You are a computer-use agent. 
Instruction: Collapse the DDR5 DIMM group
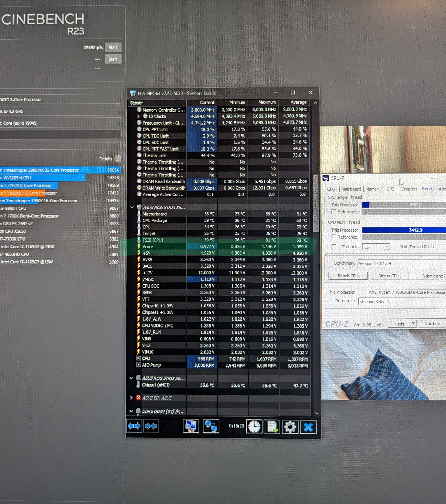coord(131,411)
